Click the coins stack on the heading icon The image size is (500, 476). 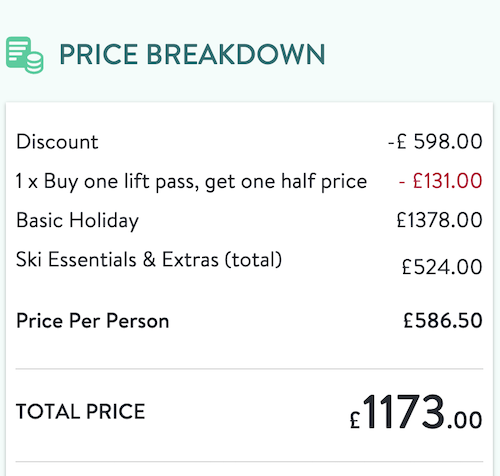coord(34,63)
